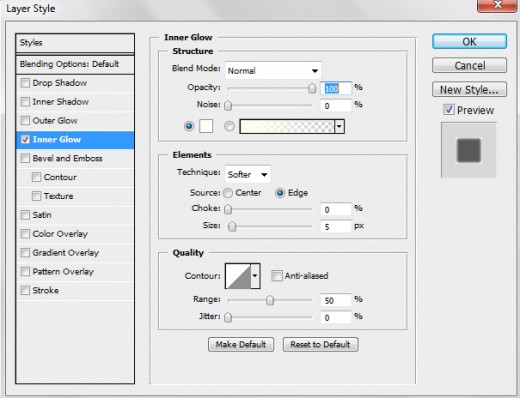Click Reset to Default button
This screenshot has width=520, height=398.
[320, 344]
